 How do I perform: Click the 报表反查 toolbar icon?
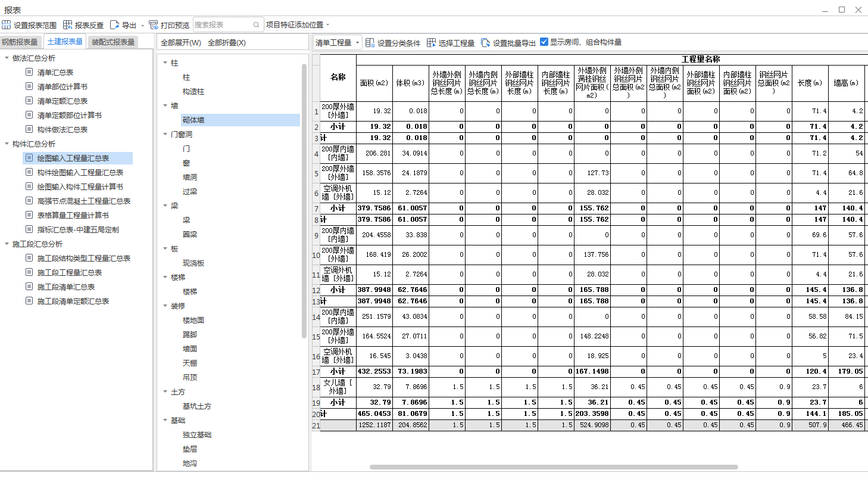click(67, 25)
